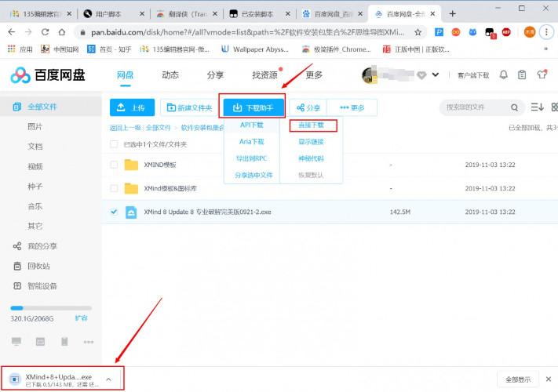558x392 pixels.
Task: Bookmark the page with star icon
Action: (418, 32)
